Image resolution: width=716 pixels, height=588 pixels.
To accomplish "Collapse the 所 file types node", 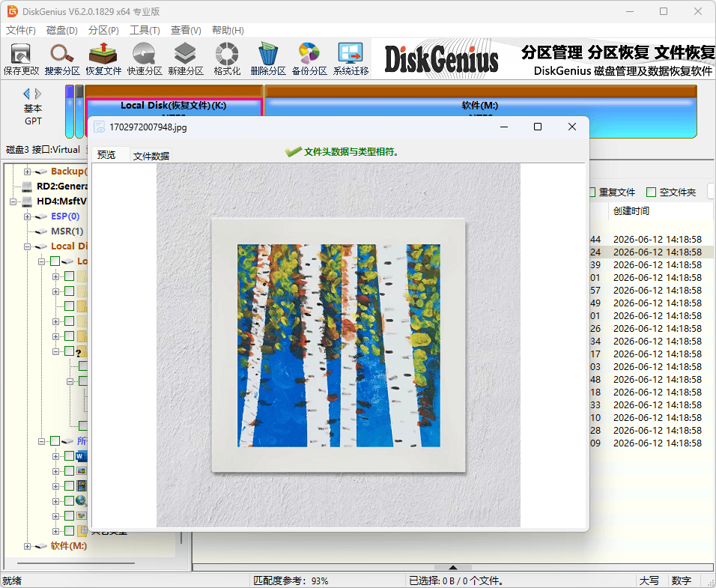I will tap(41, 441).
